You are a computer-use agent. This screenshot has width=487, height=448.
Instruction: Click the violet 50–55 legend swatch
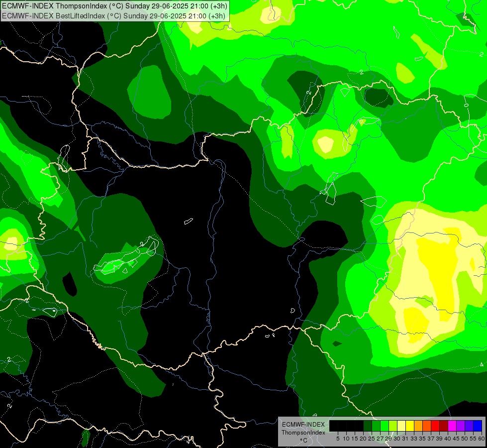[469, 426]
